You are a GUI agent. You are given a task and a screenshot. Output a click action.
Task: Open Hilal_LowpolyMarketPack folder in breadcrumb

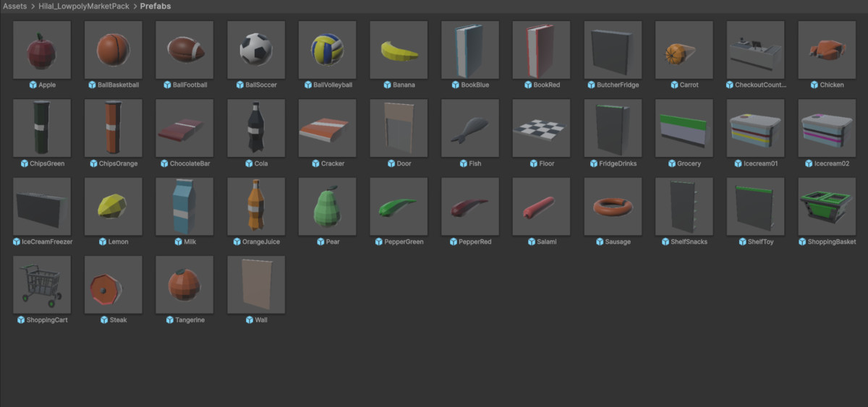coord(85,7)
